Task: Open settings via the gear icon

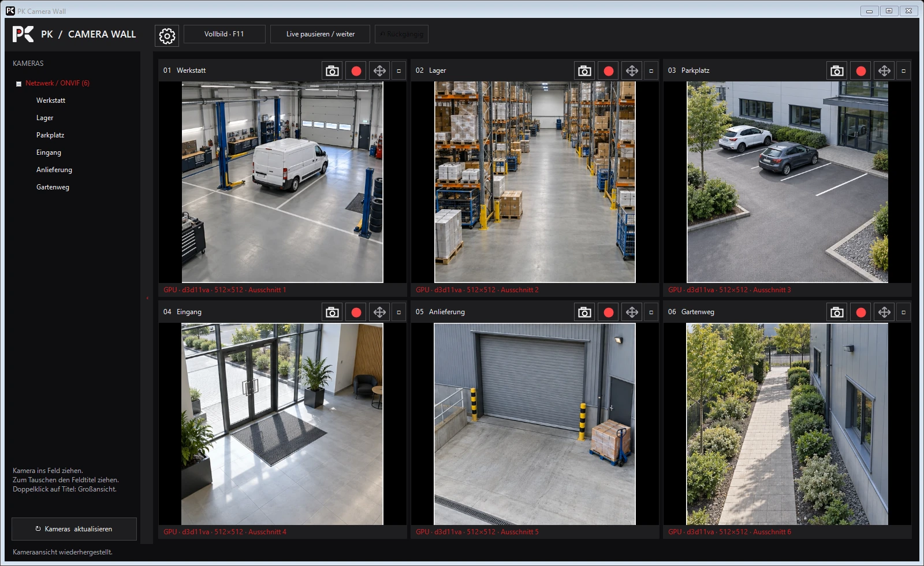Action: click(x=167, y=36)
